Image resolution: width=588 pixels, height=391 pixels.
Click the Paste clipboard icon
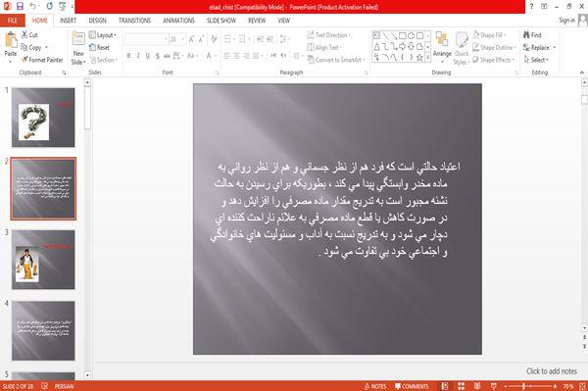11,40
